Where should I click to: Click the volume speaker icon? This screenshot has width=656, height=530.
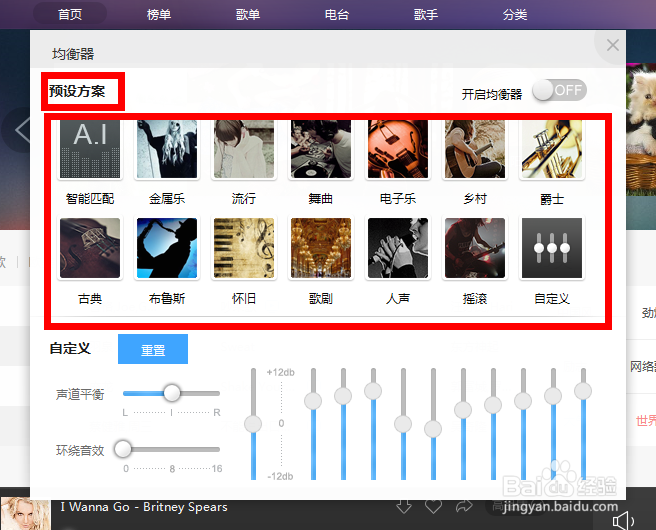tap(623, 521)
